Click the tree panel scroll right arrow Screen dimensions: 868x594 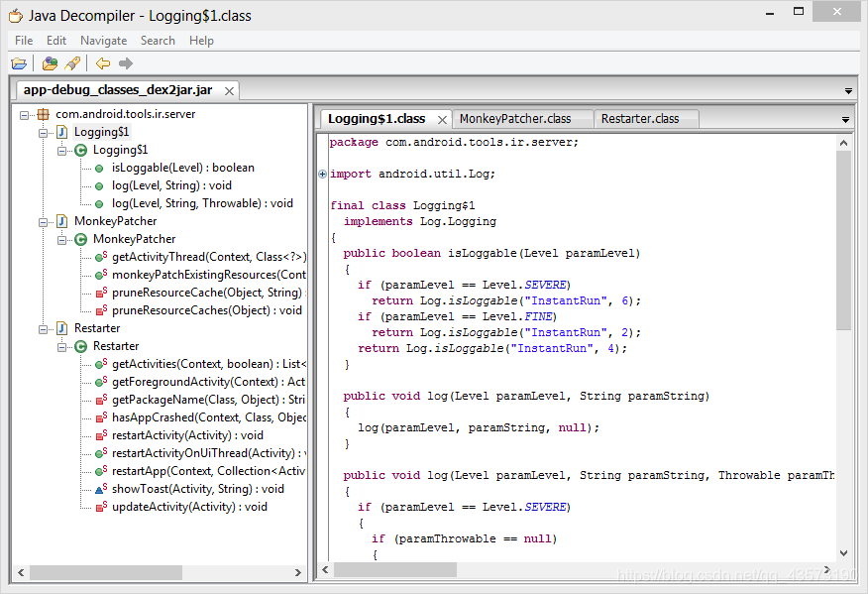tap(298, 572)
